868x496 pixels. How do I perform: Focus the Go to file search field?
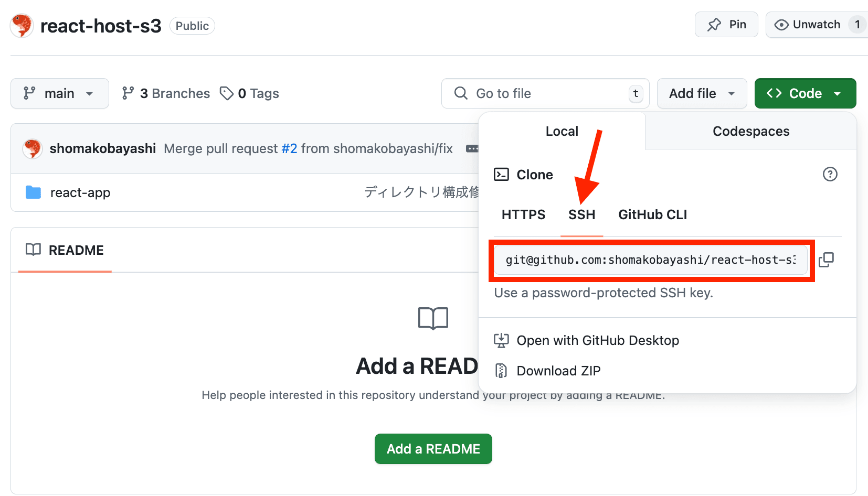[x=545, y=93]
